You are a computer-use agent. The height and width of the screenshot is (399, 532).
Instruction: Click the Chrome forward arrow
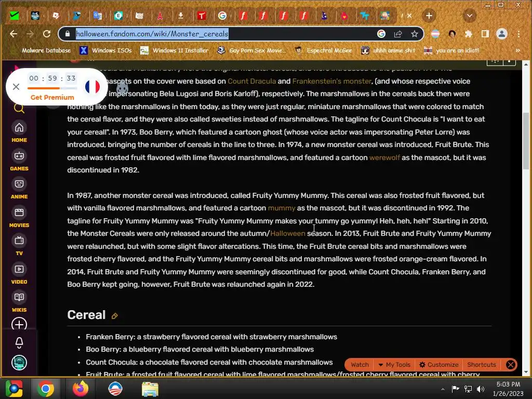30,34
